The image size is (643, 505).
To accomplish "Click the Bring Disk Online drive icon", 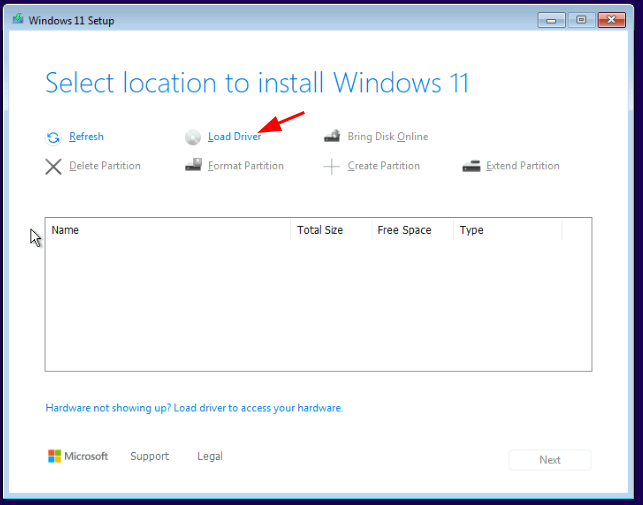I will coord(332,136).
